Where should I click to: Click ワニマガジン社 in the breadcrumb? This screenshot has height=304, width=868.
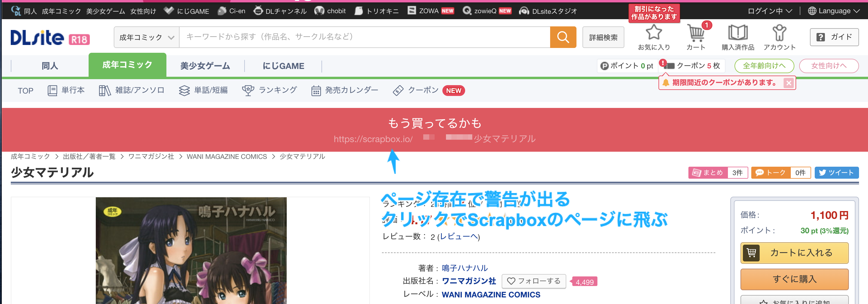point(151,156)
